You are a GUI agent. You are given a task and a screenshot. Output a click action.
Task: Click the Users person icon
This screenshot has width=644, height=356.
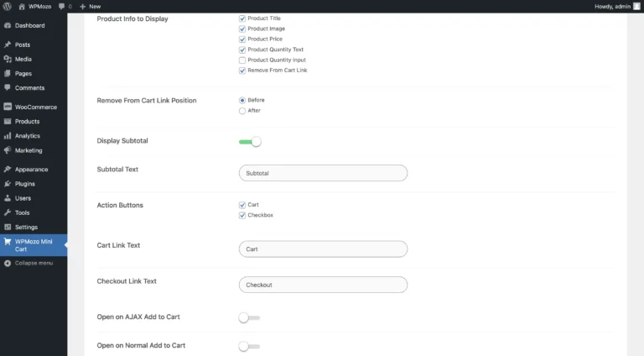8,198
